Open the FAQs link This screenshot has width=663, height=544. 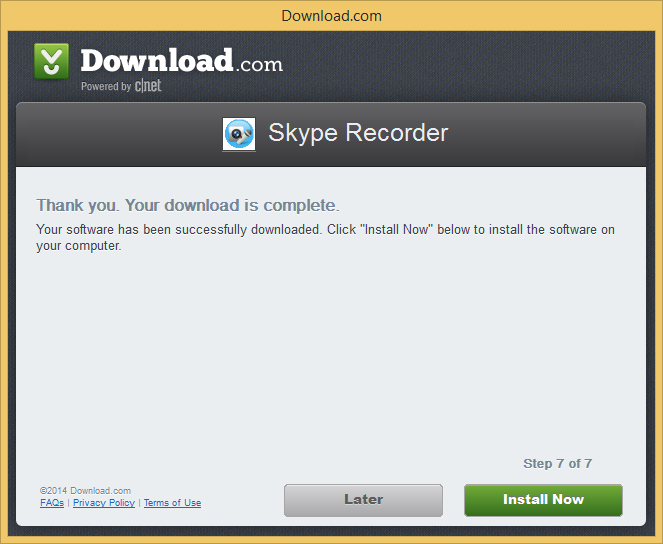[52, 503]
